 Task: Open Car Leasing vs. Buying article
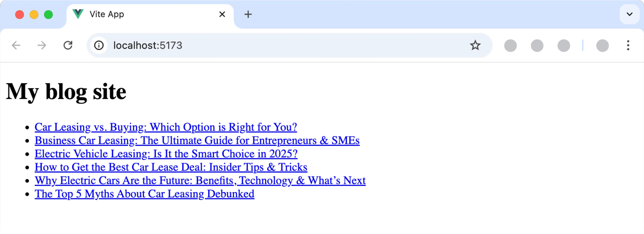pyautogui.click(x=166, y=127)
